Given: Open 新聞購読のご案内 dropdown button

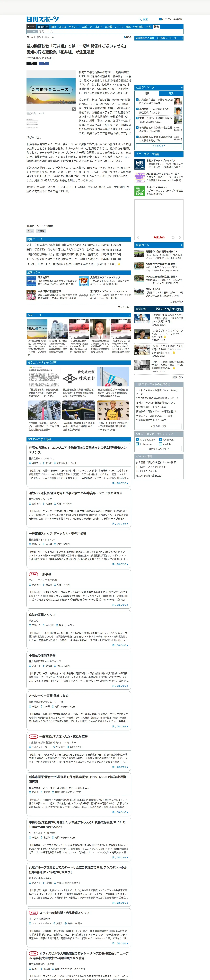Looking at the screenshot, I should click(146, 38).
